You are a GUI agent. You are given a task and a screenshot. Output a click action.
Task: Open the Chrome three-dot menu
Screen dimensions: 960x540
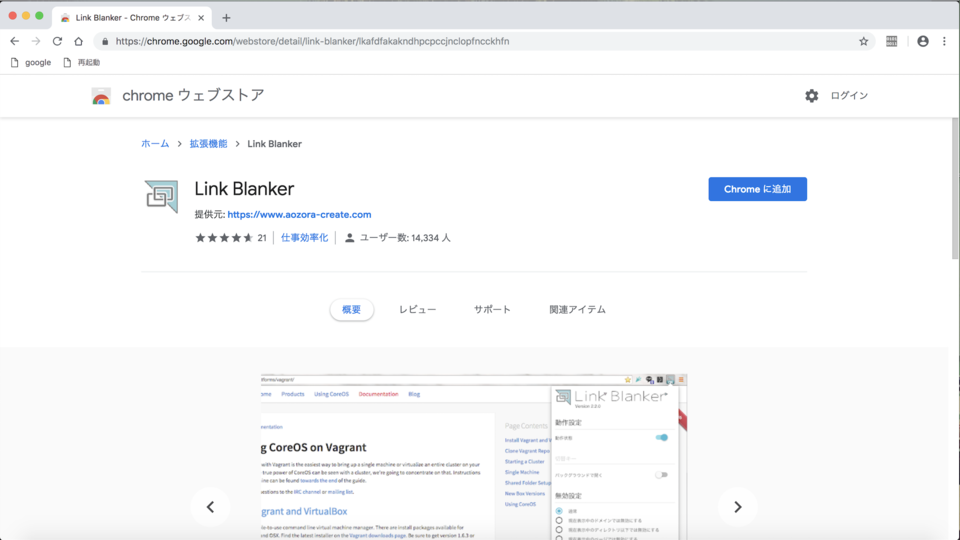point(944,41)
